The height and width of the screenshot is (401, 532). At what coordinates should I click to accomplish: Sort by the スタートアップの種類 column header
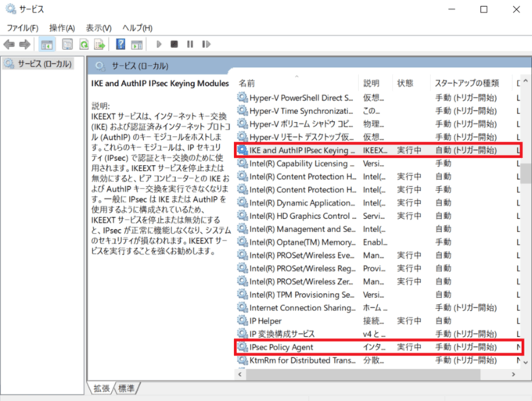(x=471, y=83)
